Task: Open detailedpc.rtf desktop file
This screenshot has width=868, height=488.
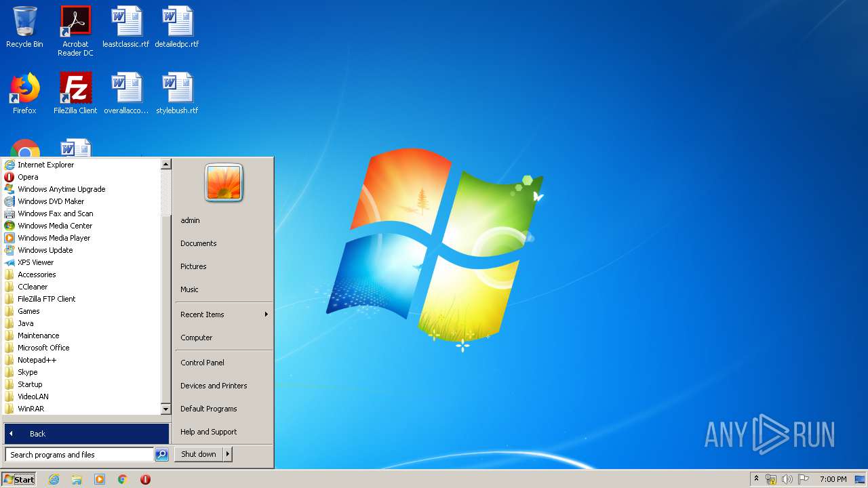Action: 177,27
